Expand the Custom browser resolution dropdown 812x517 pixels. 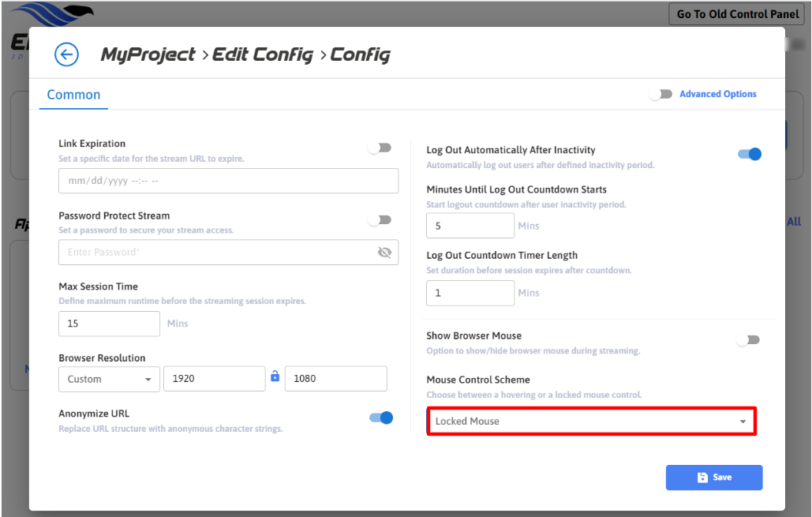coord(109,379)
